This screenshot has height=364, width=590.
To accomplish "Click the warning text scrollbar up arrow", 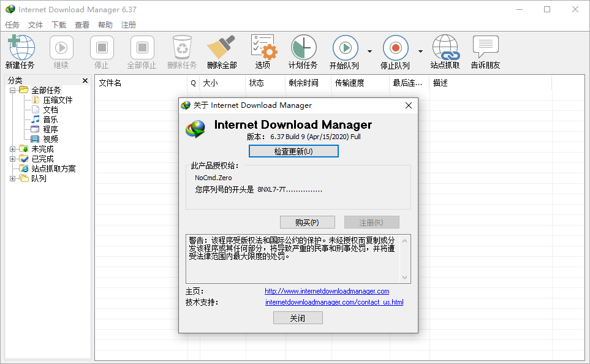I will click(x=404, y=241).
